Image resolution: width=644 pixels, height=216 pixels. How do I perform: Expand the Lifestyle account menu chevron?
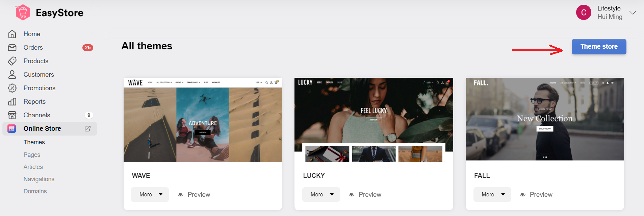coord(633,13)
